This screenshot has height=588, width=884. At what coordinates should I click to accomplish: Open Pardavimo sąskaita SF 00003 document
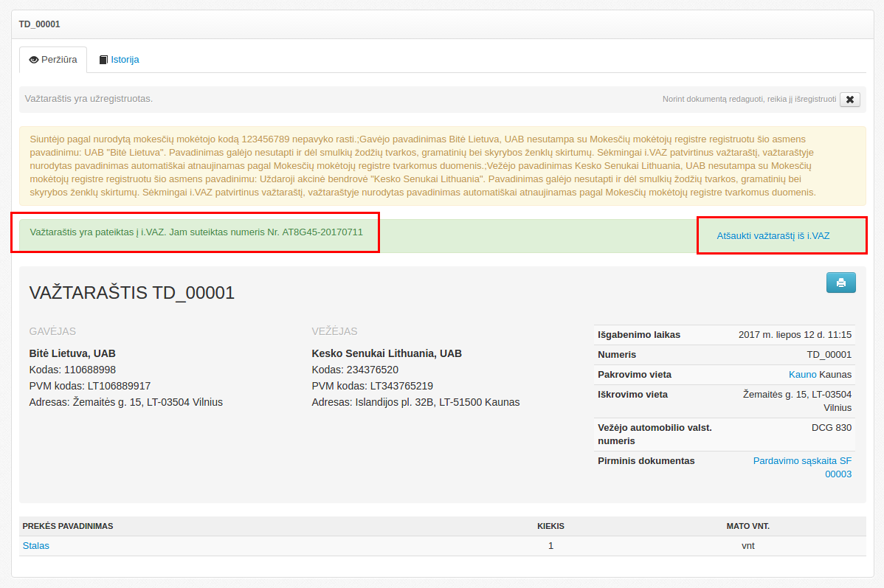click(802, 467)
